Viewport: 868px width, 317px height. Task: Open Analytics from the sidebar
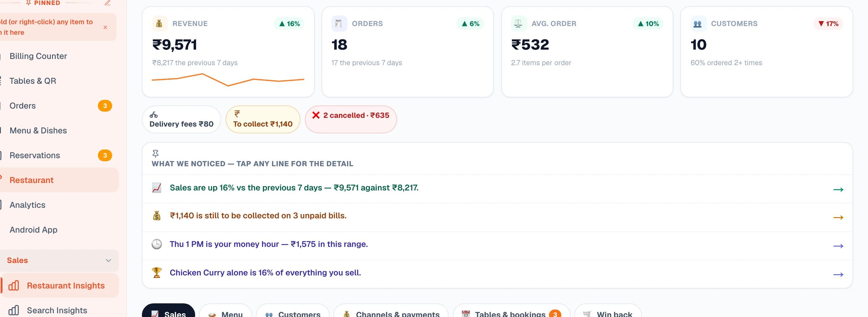point(27,205)
